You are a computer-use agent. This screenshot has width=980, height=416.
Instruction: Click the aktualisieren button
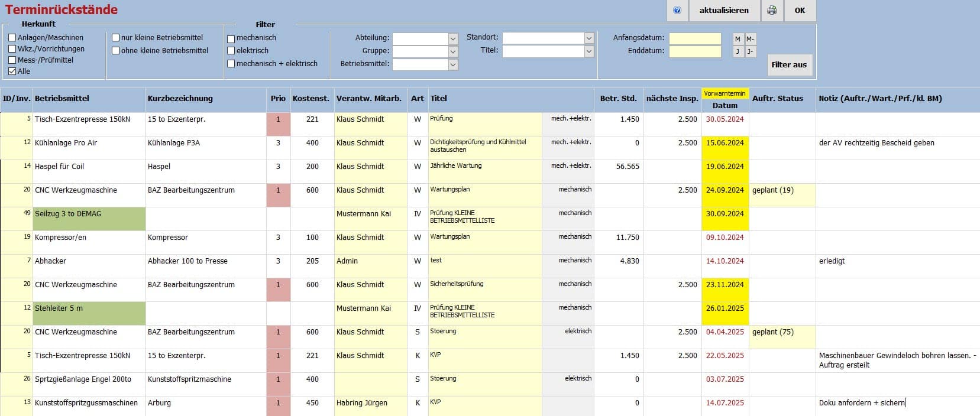click(x=723, y=11)
